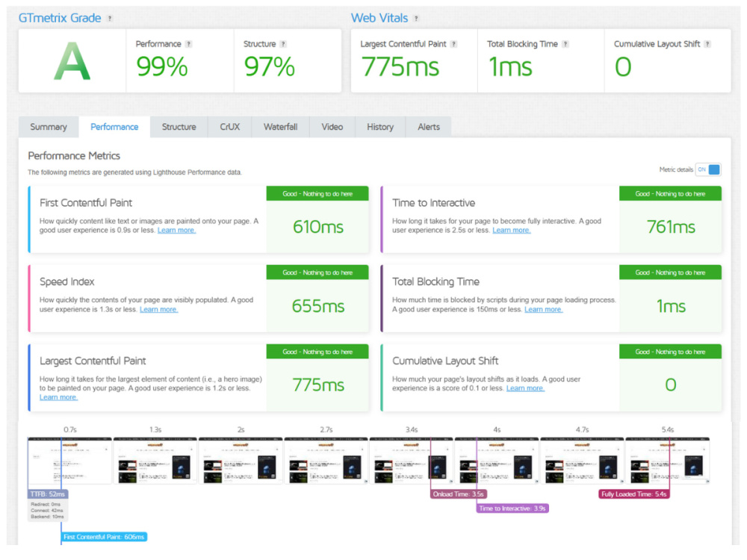This screenshot has width=747, height=560.
Task: Click Learn more in Cumulative Layout Shift card
Action: point(525,388)
